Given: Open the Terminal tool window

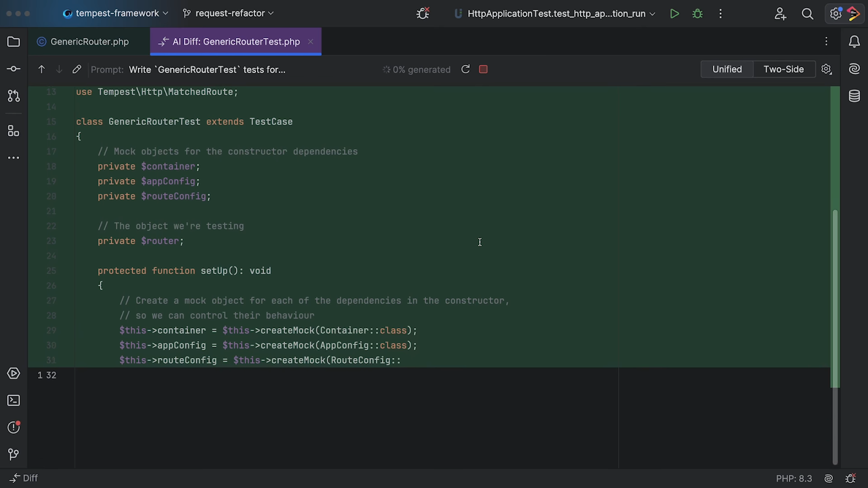Looking at the screenshot, I should tap(14, 401).
